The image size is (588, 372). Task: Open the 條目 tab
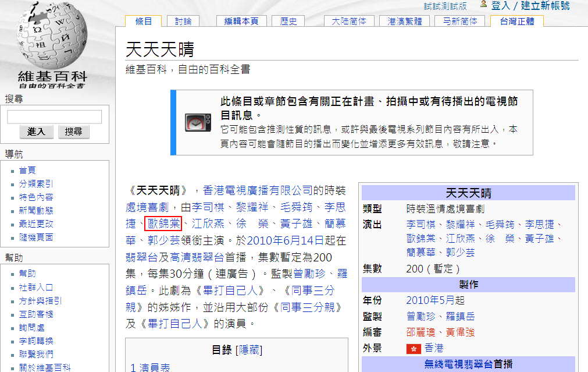[144, 22]
